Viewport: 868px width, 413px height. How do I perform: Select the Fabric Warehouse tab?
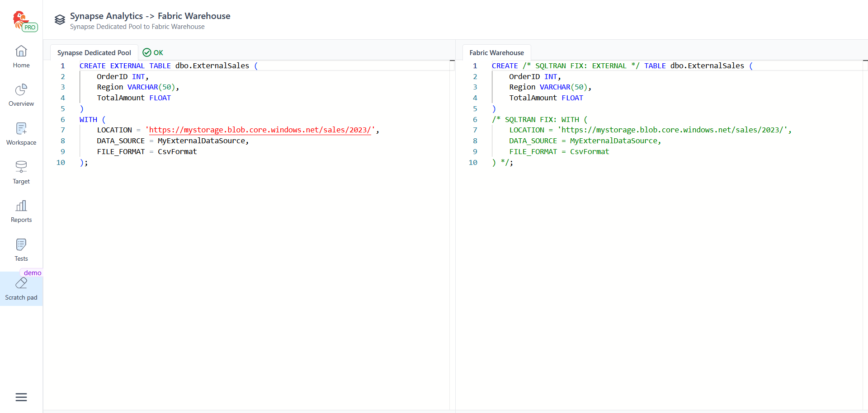(x=496, y=53)
